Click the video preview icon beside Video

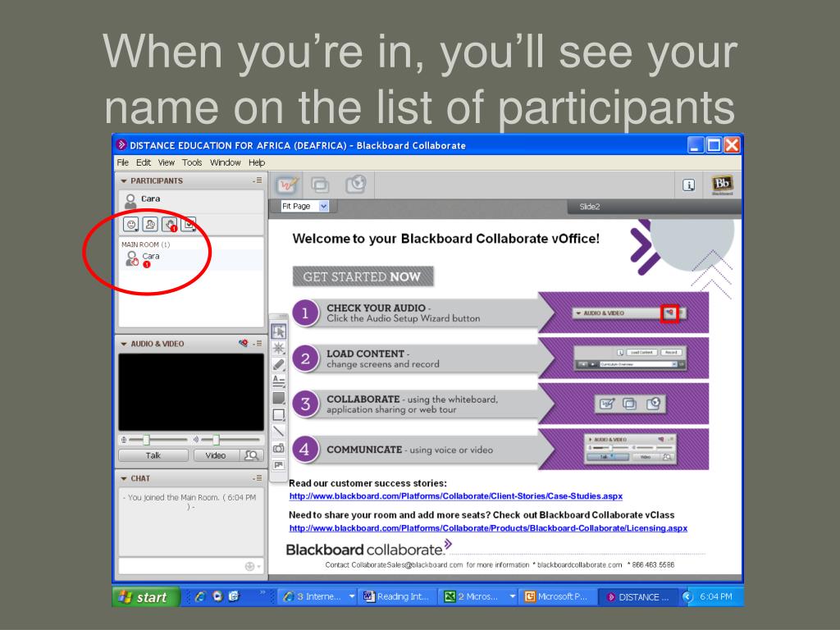251,455
